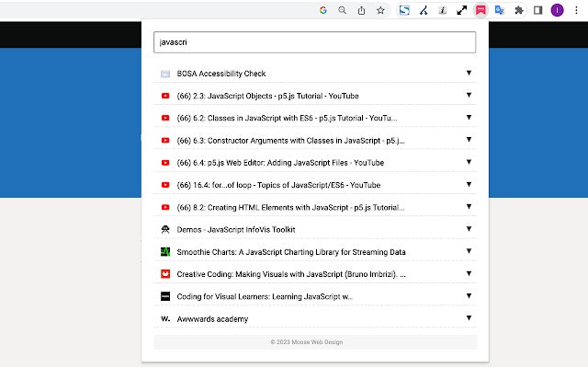Open the Extensions puzzle piece menu

click(519, 10)
